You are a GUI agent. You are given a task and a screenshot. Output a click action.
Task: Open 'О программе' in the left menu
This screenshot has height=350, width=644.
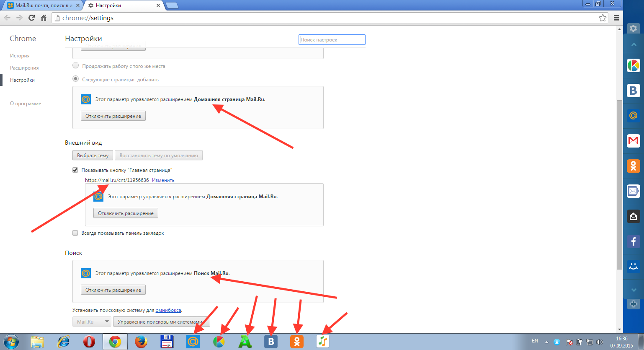26,103
